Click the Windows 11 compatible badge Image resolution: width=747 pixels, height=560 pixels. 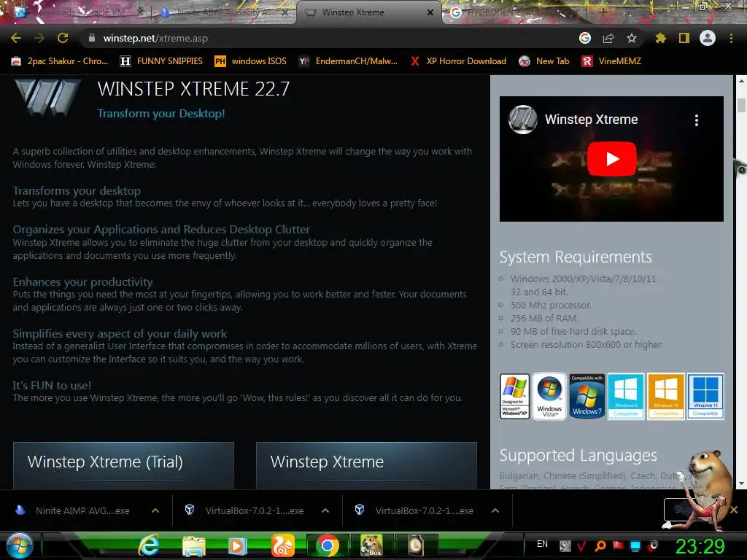pyautogui.click(x=705, y=396)
